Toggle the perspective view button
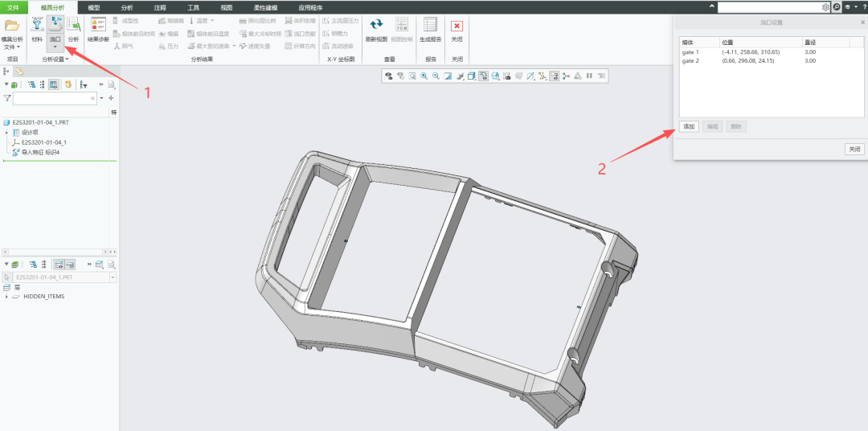 tap(518, 76)
